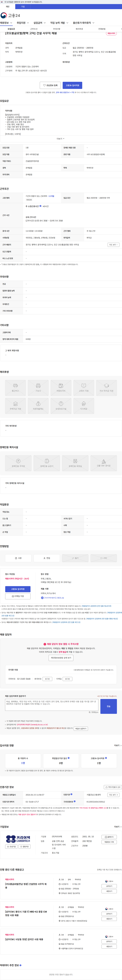This screenshot has width=122, height=980.
Task: Open the 메일로 질문하기 button
Action: coord(81,729)
